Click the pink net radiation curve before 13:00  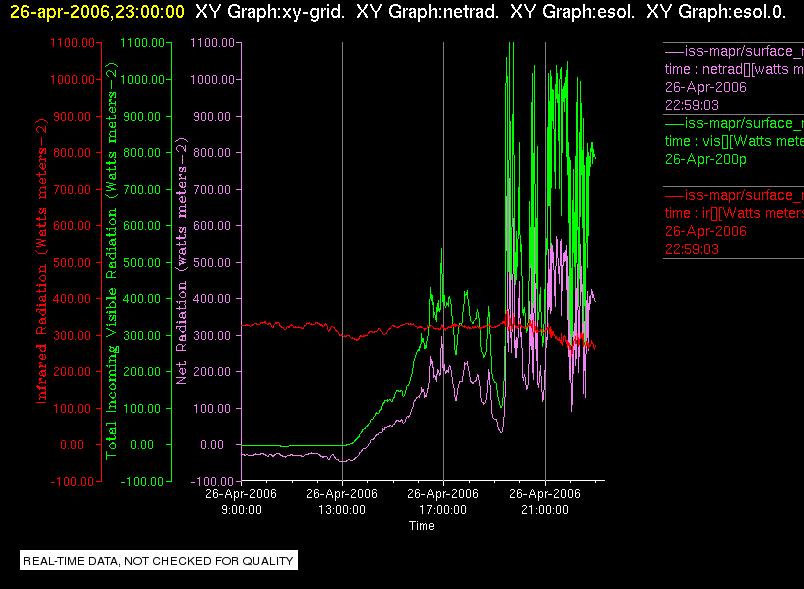pyautogui.click(x=292, y=455)
